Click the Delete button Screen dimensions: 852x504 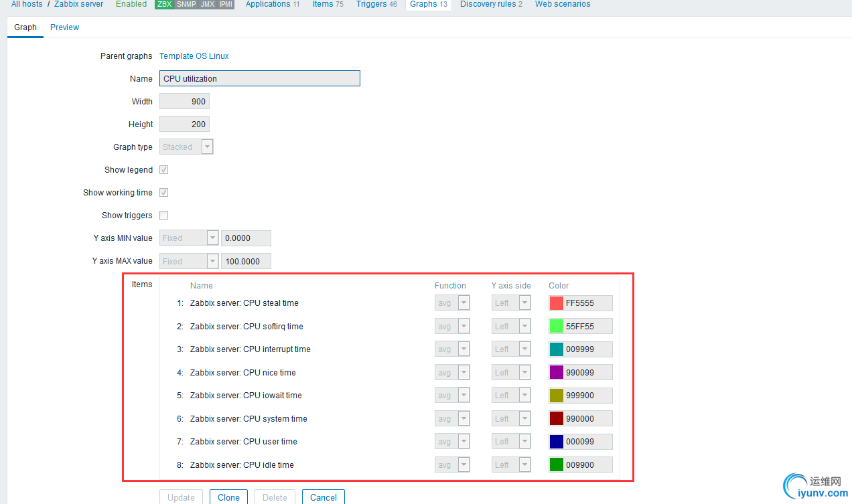coord(275,497)
